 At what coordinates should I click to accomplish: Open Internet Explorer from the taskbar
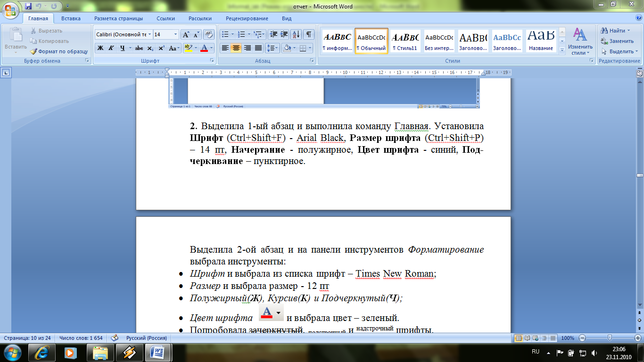(42, 352)
